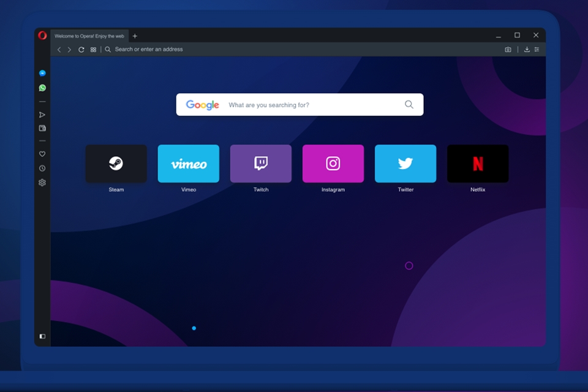Viewport: 588px width, 392px height.
Task: Navigate back using the back arrow
Action: pos(59,49)
